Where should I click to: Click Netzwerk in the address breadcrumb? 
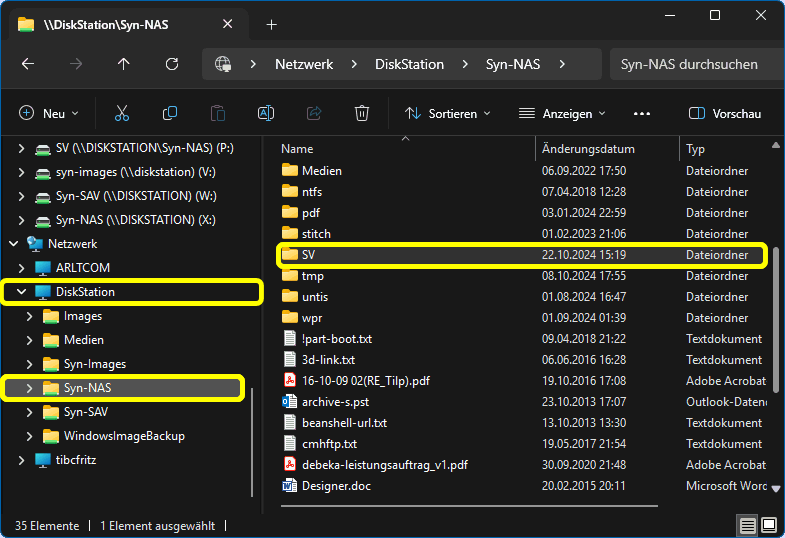[x=304, y=64]
